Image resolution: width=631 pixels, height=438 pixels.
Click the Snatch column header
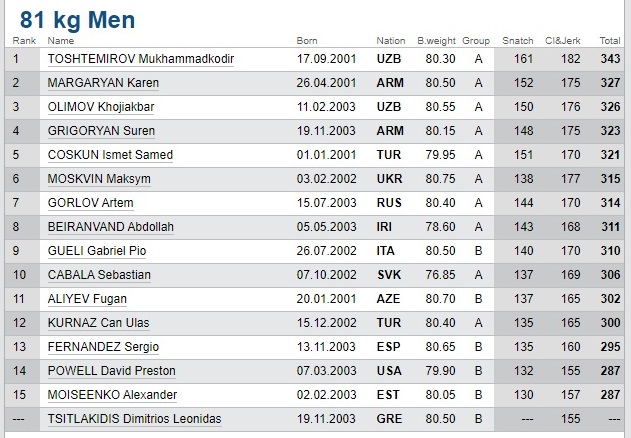517,41
